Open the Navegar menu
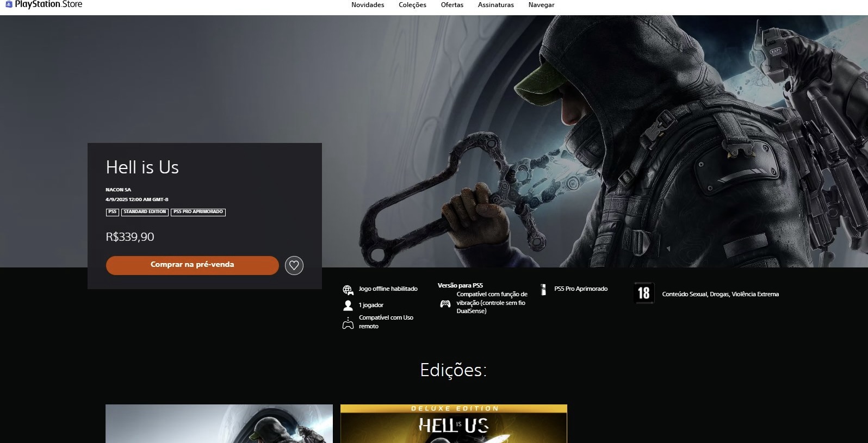 (x=542, y=5)
